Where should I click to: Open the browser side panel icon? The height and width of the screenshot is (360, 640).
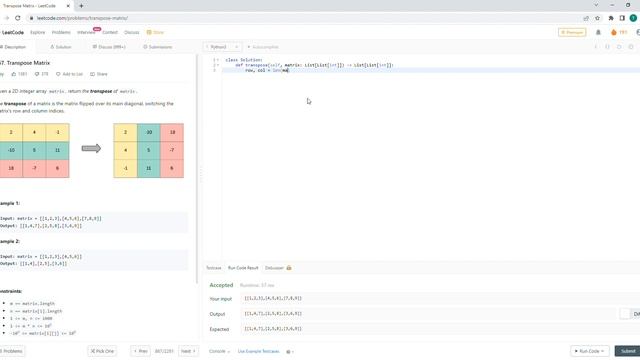(622, 18)
